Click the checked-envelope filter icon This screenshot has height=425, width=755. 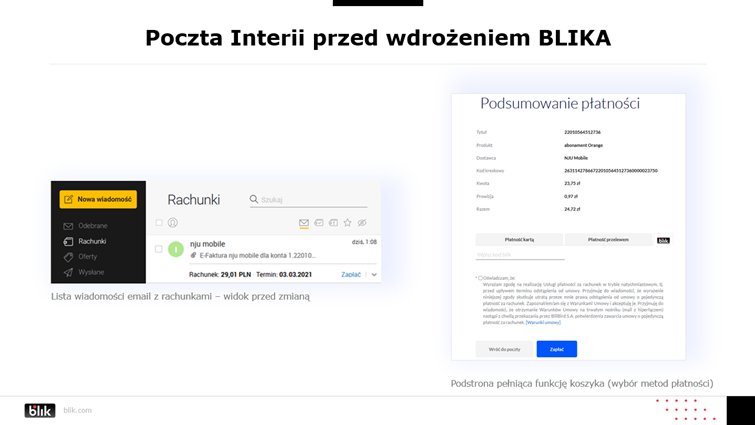point(319,222)
